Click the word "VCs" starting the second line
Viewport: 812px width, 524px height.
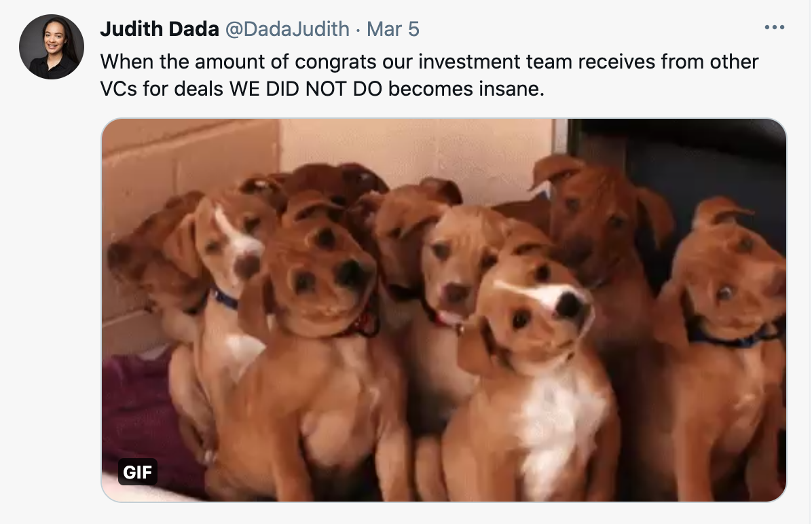point(119,88)
